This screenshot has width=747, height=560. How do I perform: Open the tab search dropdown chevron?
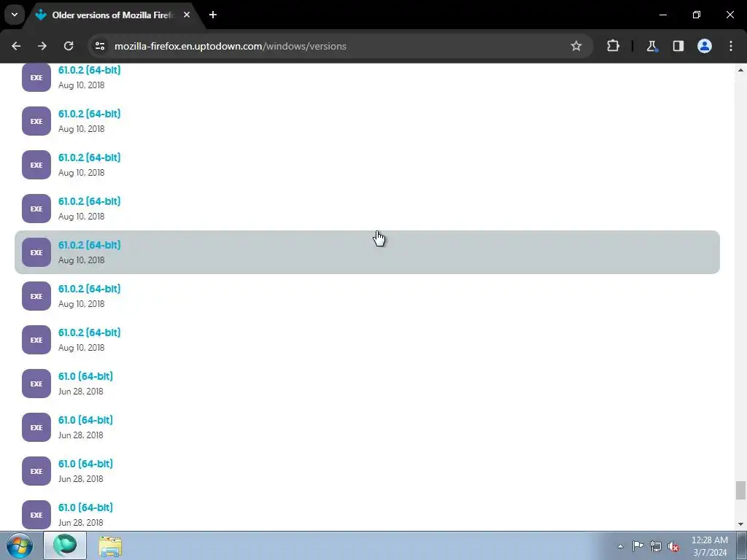coord(15,15)
